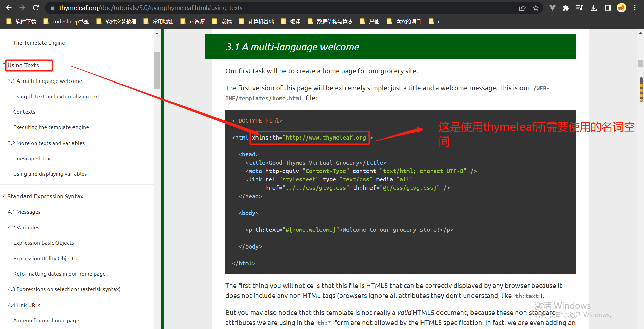644x329 pixels.
Task: Open the 喜欢的项目 bookmark folder
Action: (404, 21)
